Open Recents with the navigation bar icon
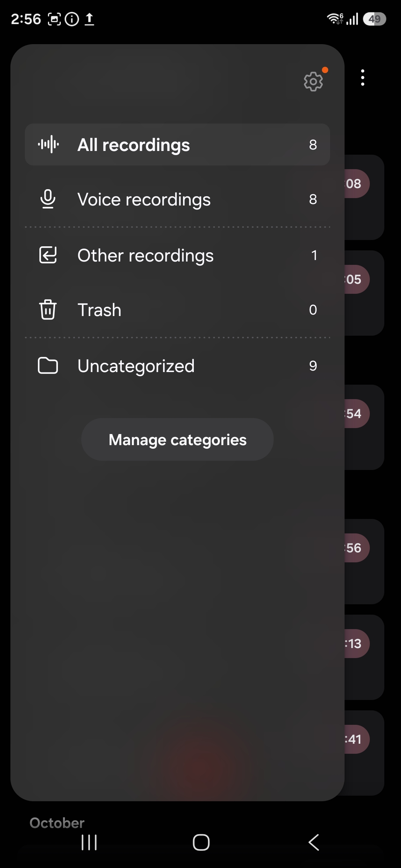 click(x=89, y=843)
